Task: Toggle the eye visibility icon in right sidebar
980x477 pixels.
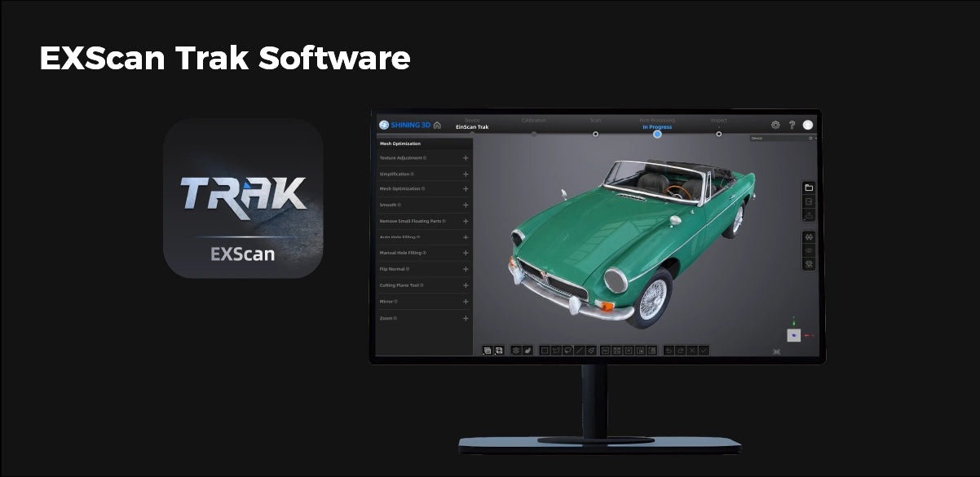Action: 809,250
